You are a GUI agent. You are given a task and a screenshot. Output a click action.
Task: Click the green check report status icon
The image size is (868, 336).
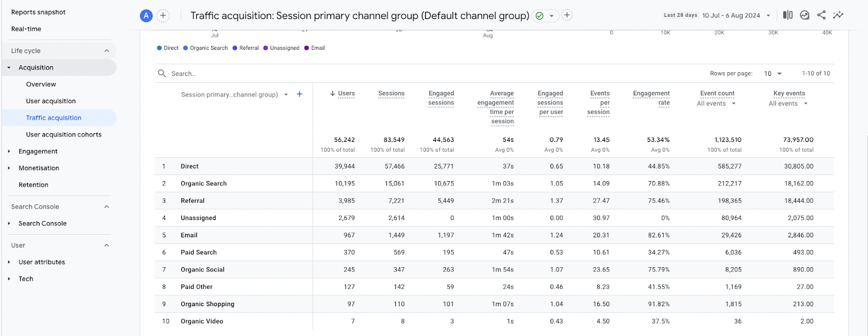pyautogui.click(x=539, y=16)
